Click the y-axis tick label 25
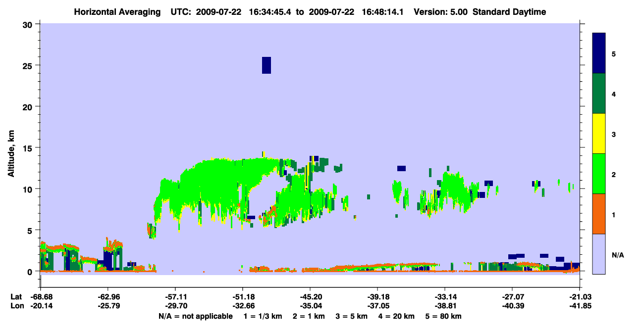Image resolution: width=644 pixels, height=330 pixels. tap(29, 65)
